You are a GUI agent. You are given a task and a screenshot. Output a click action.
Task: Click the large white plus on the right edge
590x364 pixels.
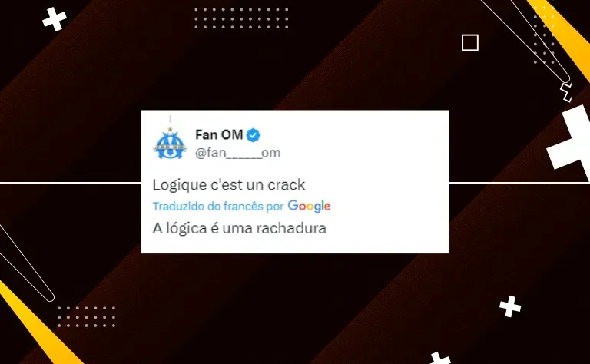(x=570, y=143)
